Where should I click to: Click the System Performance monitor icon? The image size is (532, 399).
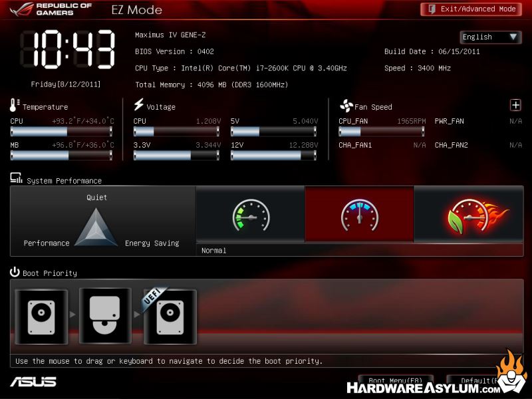pyautogui.click(x=16, y=178)
